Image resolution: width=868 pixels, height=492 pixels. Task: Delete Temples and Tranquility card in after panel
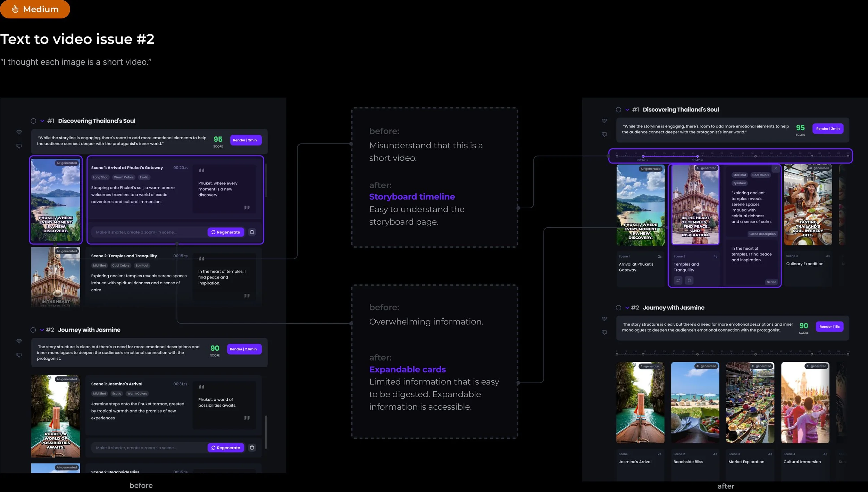[689, 280]
